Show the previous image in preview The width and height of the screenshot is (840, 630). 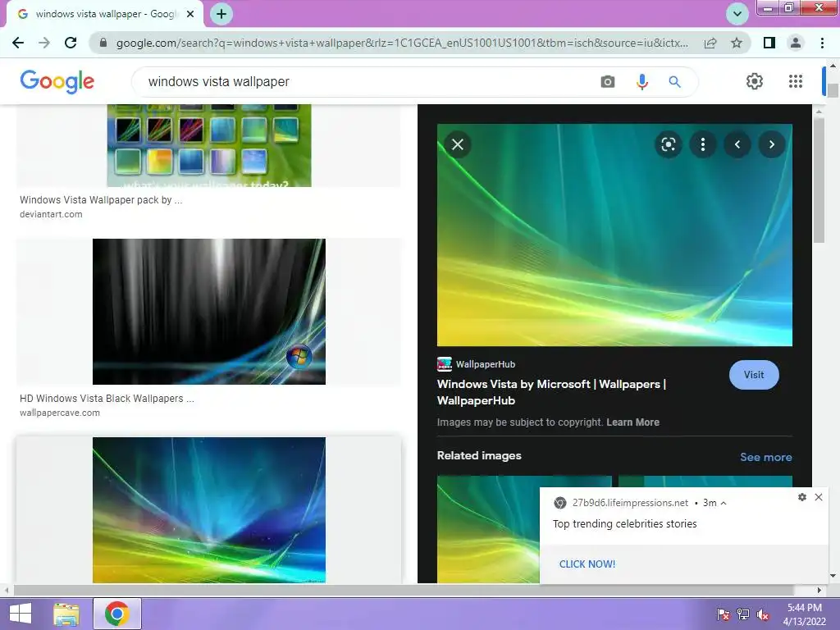pyautogui.click(x=737, y=144)
